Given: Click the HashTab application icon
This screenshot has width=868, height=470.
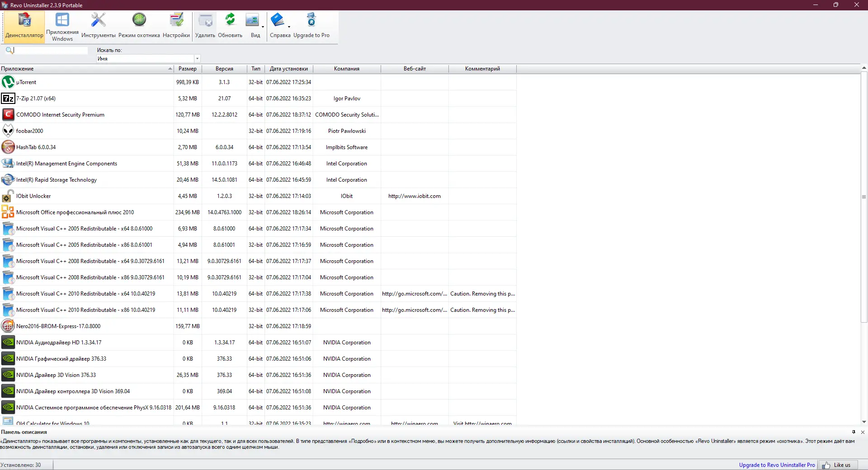Looking at the screenshot, I should tap(8, 147).
